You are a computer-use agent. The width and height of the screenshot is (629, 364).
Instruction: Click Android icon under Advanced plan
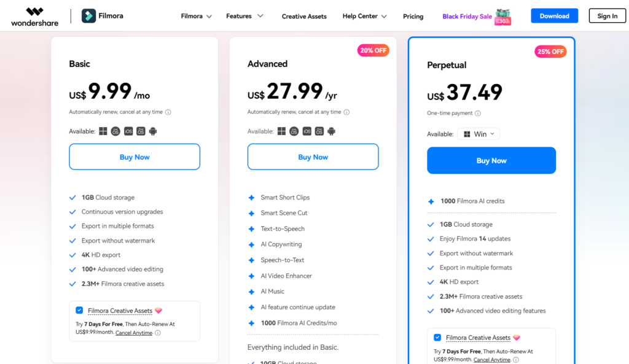331,131
